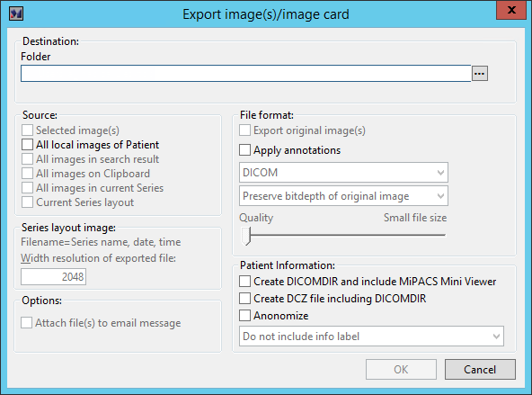Open the DICOM file format dropdown
The height and width of the screenshot is (395, 532).
coord(343,173)
